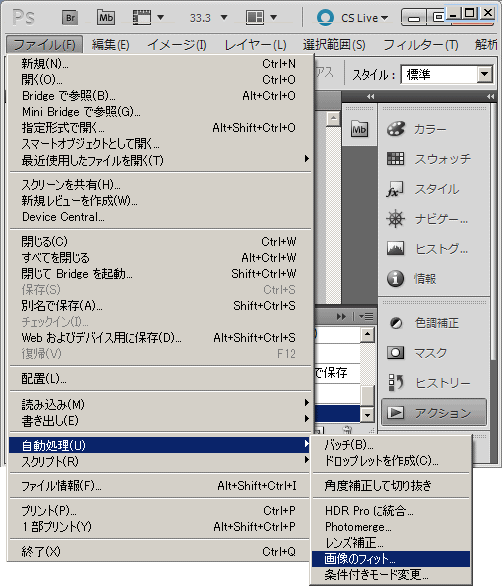
Task: Choose スクリーンを共有(H)... item
Action: [x=160, y=185]
